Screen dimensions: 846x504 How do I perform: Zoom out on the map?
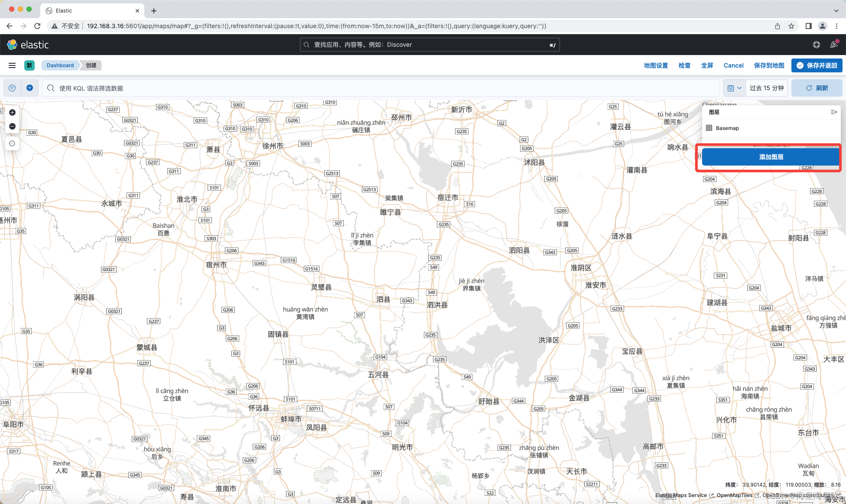[x=12, y=126]
